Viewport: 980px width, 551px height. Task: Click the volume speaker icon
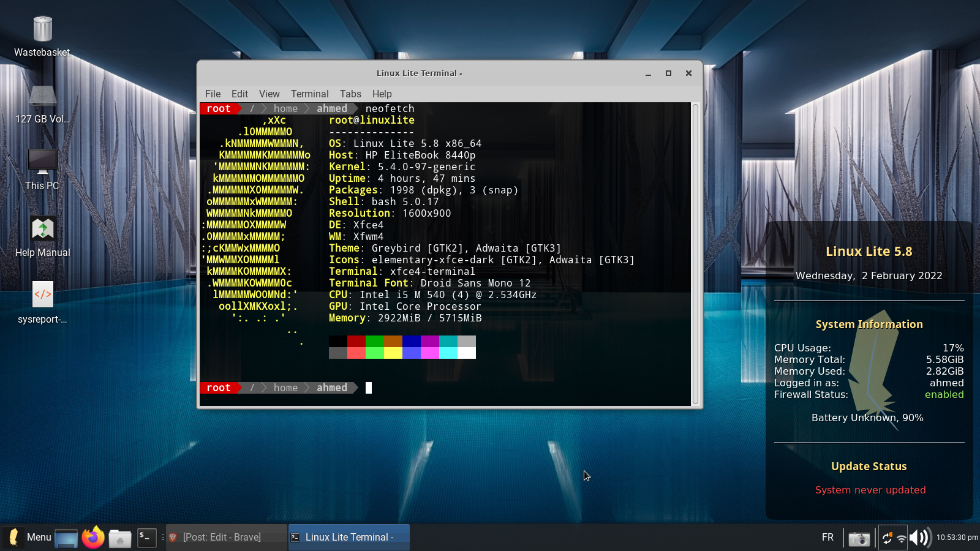[x=920, y=538]
